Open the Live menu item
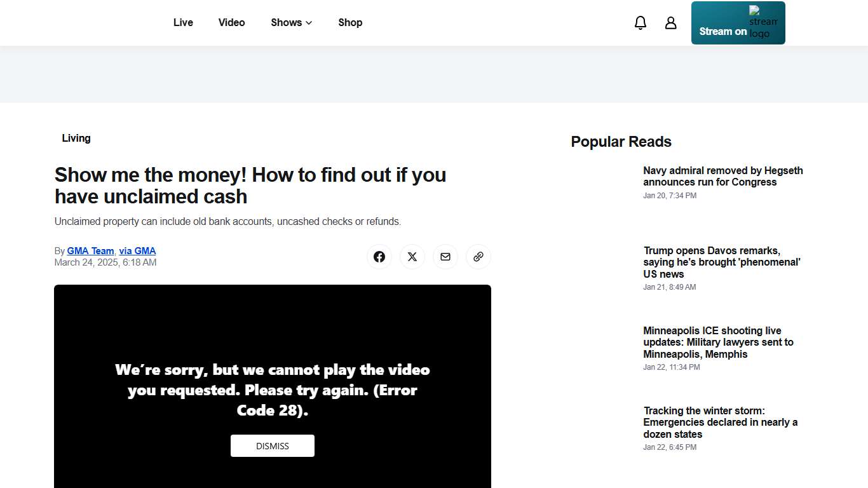The image size is (868, 488). click(x=183, y=22)
